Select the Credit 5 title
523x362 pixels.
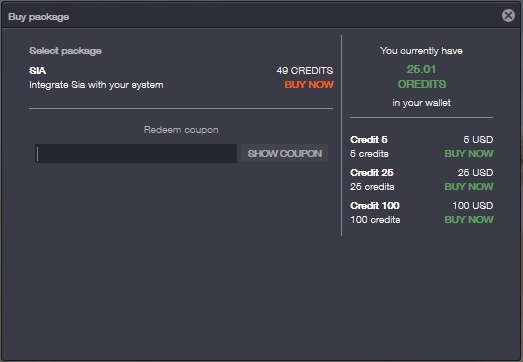click(369, 139)
